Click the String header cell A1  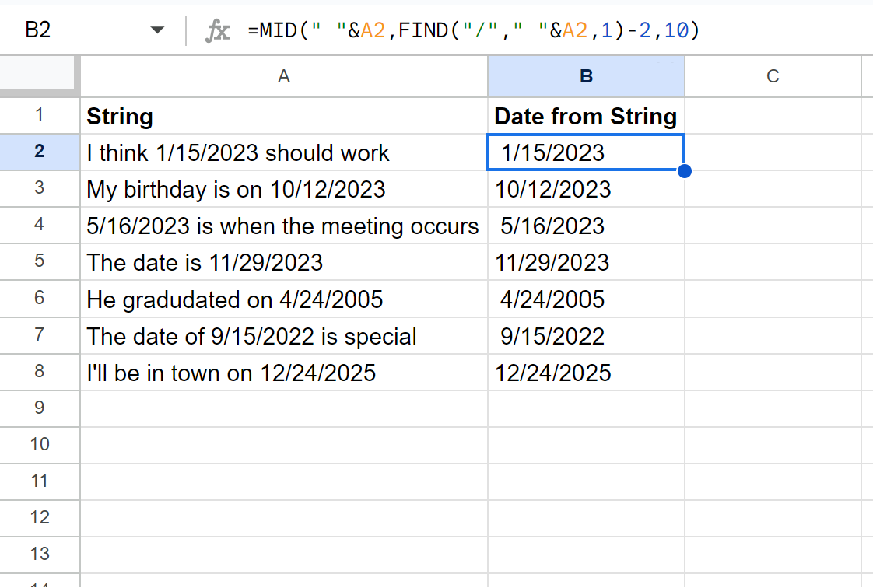[283, 115]
